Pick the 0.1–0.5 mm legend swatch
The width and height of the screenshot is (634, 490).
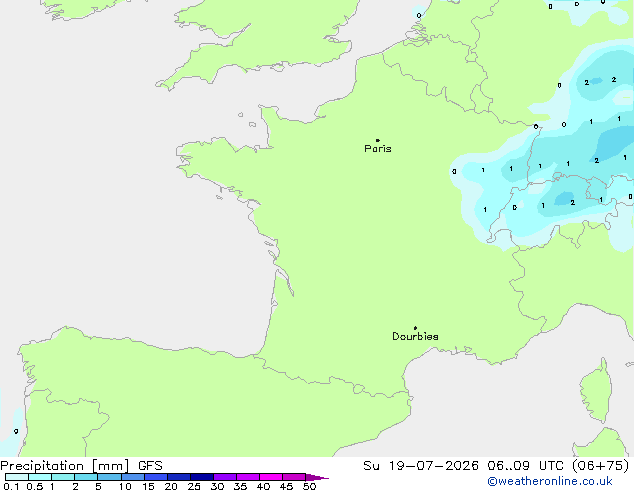point(17,477)
